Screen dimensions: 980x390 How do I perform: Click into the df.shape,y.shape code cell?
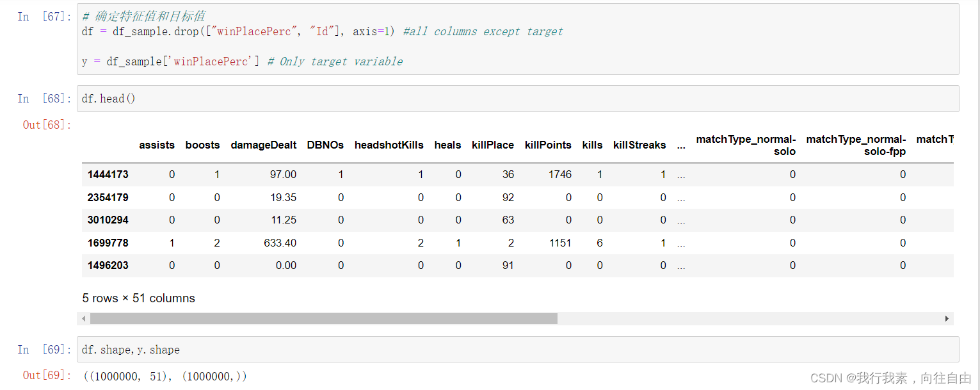click(518, 350)
